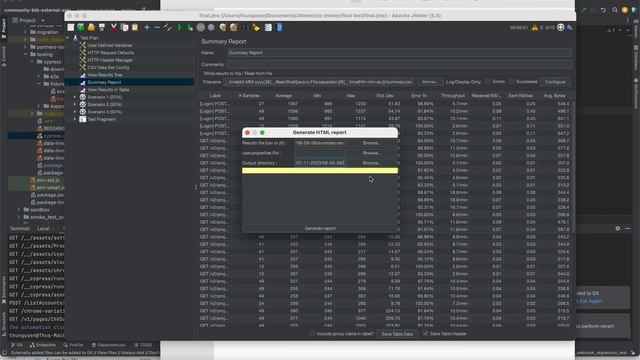This screenshot has width=640, height=360.
Task: Click the Summary Report Name field
Action: [x=400, y=53]
